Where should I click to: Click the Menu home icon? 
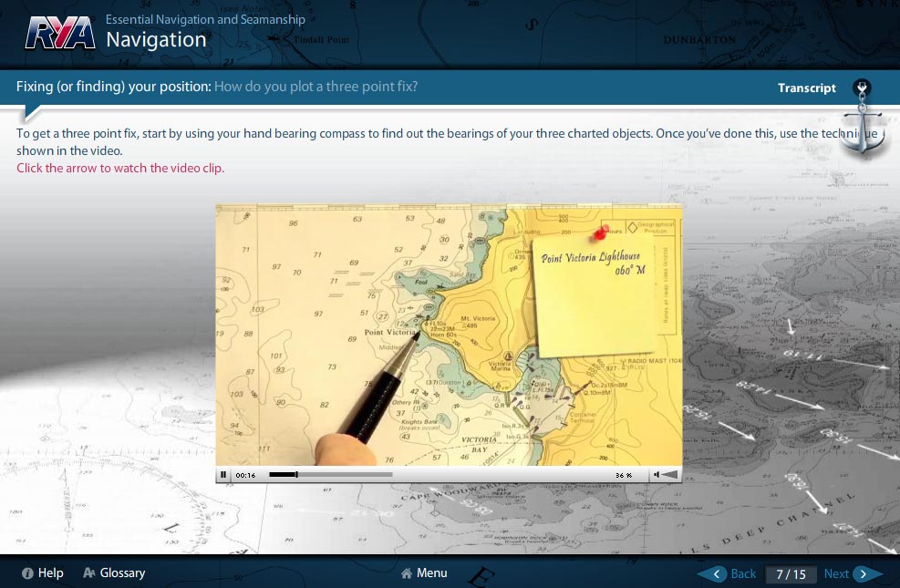coord(407,573)
